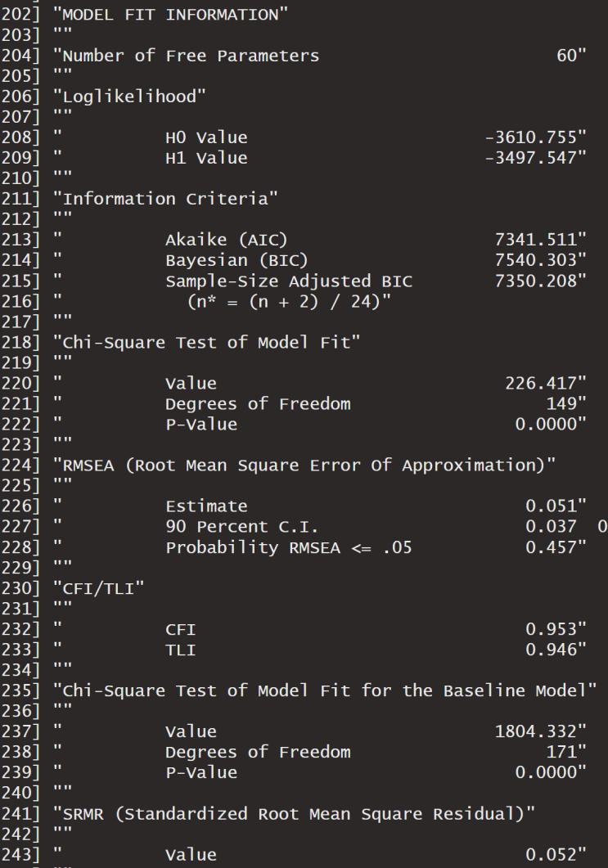Click the baseline model chi-square value 1804.332
The width and height of the screenshot is (608, 868).
point(535,731)
